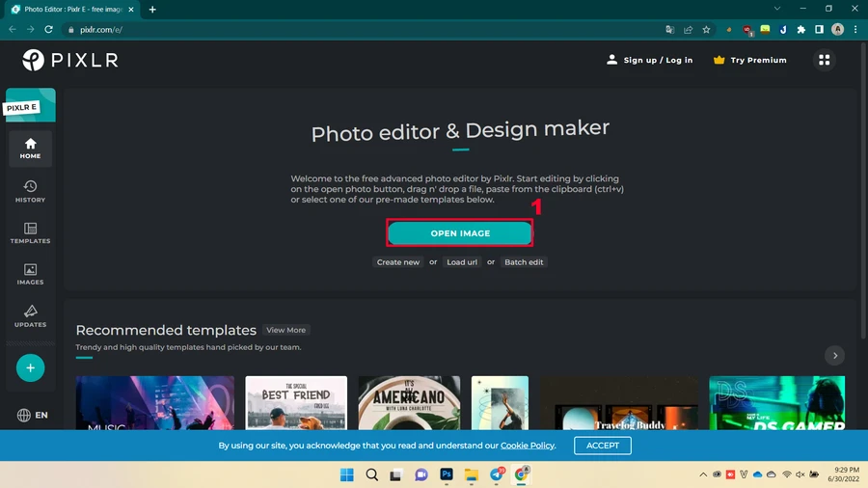The image size is (868, 488).
Task: Accept the cookie notice
Action: [x=602, y=446]
